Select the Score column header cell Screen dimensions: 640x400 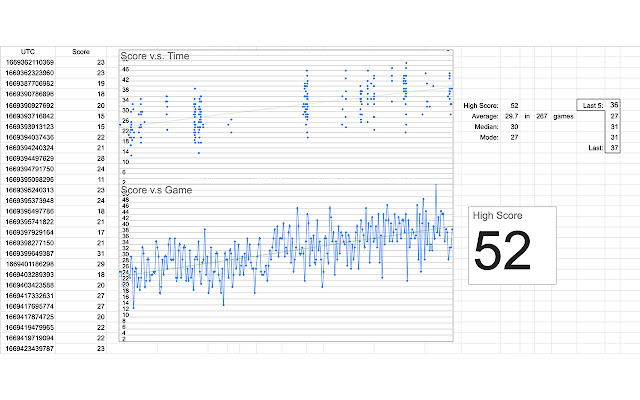81,52
